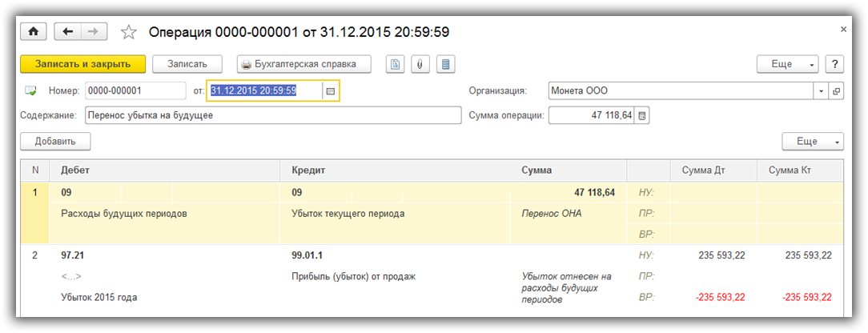
Task: Click Записать и закрыть button
Action: [x=82, y=64]
